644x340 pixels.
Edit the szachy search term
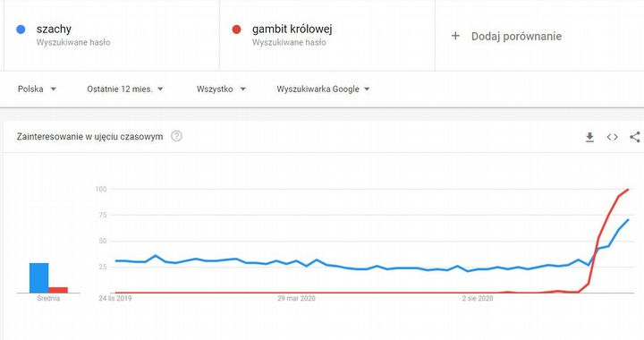(54, 29)
